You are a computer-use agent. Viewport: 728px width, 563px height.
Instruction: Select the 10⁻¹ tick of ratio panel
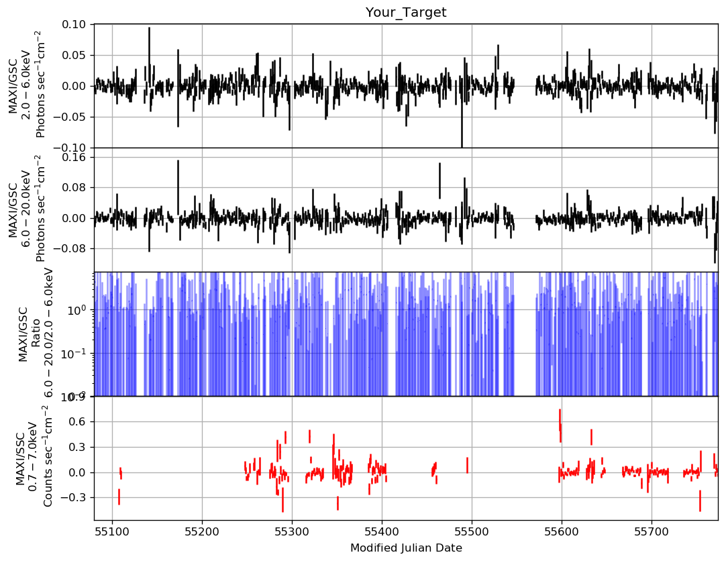tap(74, 352)
